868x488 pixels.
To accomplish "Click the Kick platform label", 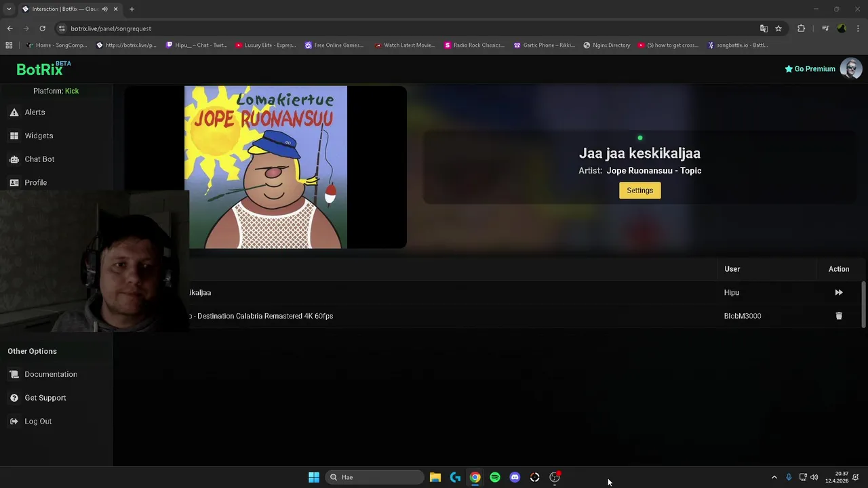I will 72,91.
